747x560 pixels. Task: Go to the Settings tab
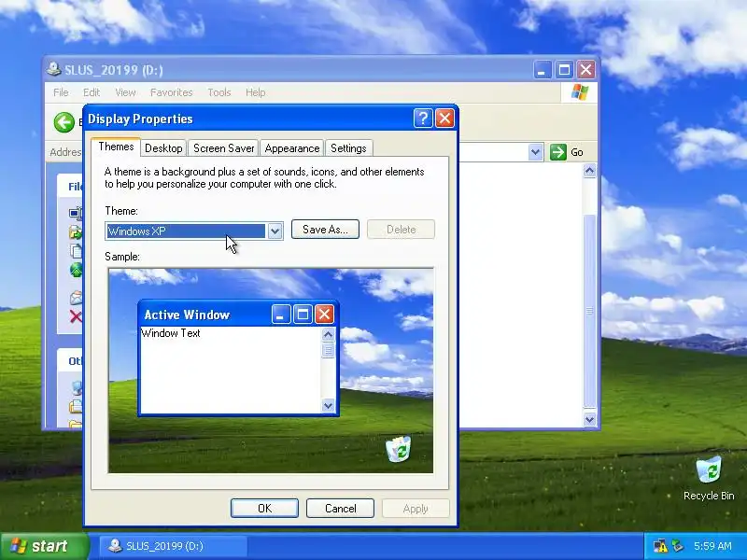[348, 148]
